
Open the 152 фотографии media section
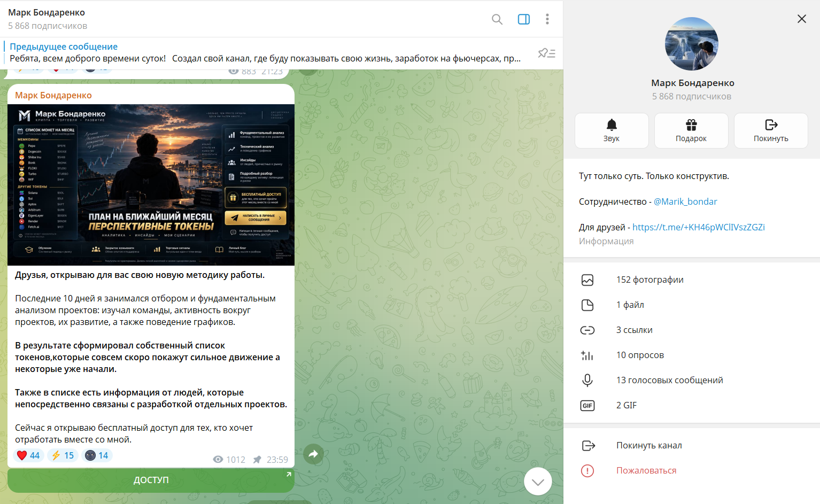(692, 280)
